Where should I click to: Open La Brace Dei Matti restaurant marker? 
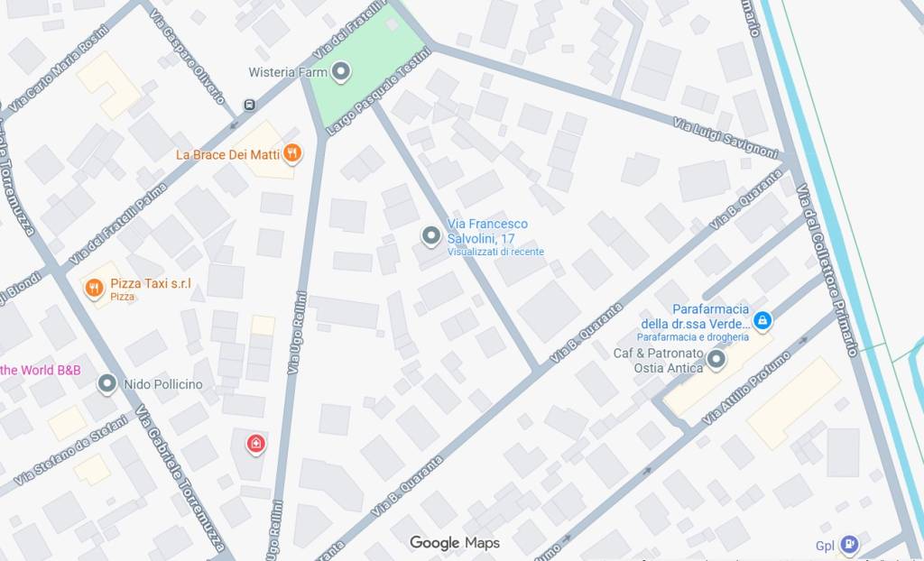(x=292, y=154)
